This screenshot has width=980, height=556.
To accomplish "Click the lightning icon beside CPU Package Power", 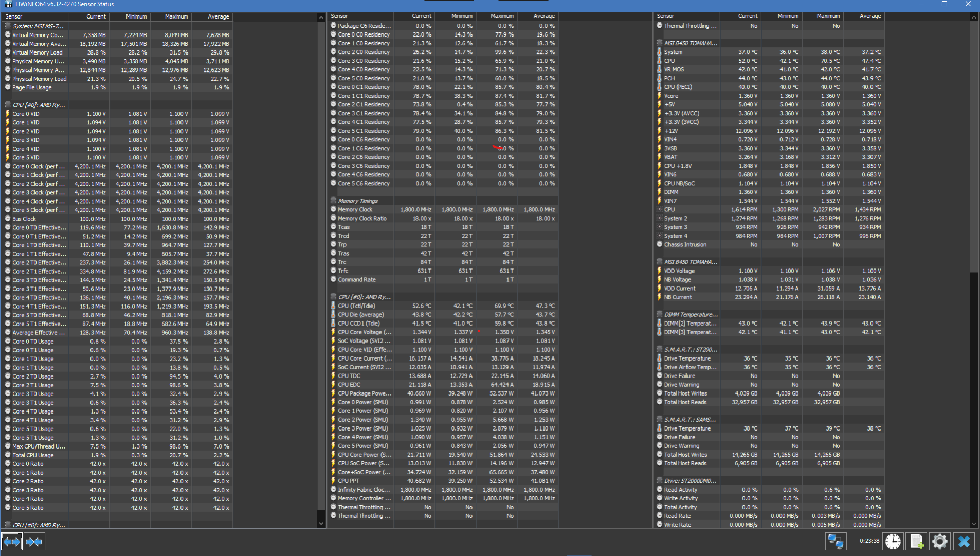I will [333, 393].
